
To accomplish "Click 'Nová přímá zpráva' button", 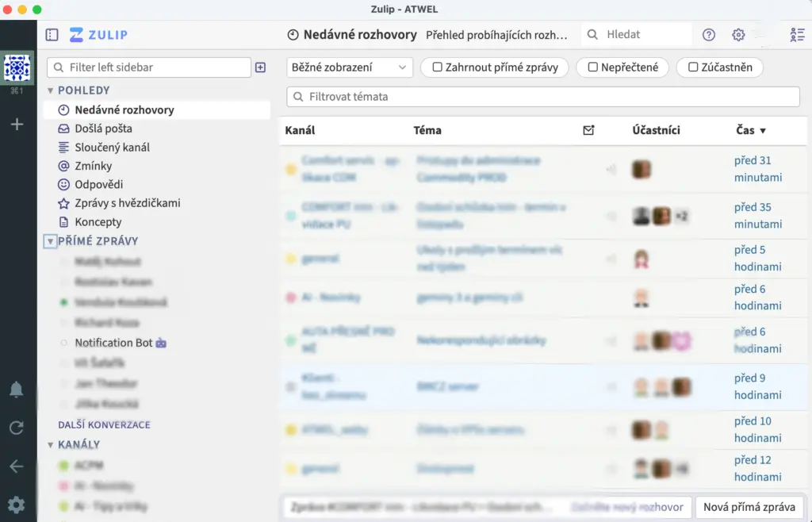I will pos(749,507).
